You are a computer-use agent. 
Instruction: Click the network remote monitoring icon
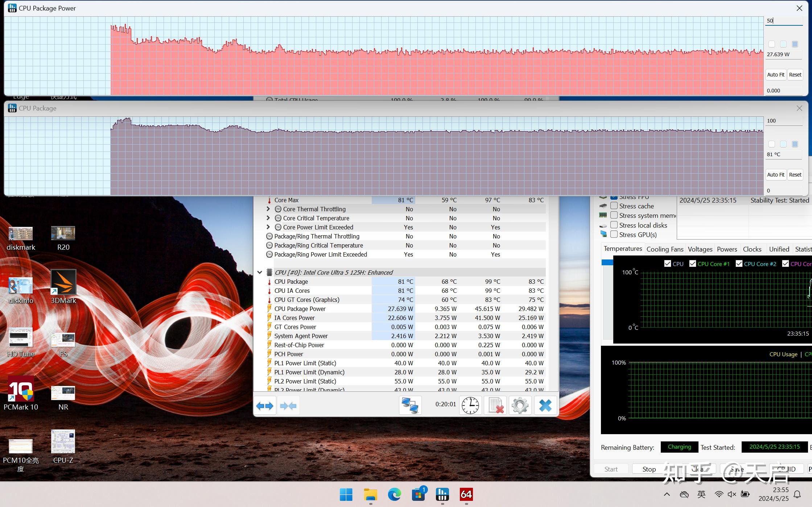coord(410,405)
